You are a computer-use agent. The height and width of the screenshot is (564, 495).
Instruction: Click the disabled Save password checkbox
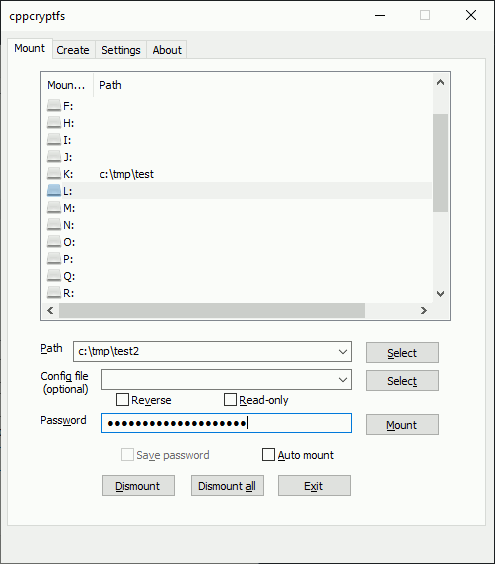(127, 455)
